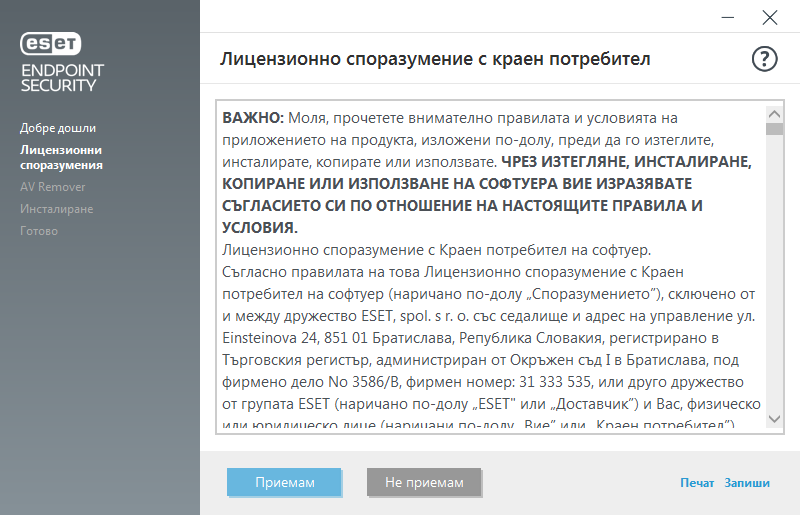The height and width of the screenshot is (515, 800).
Task: Click the ESET logo in sidebar
Action: tap(51, 44)
